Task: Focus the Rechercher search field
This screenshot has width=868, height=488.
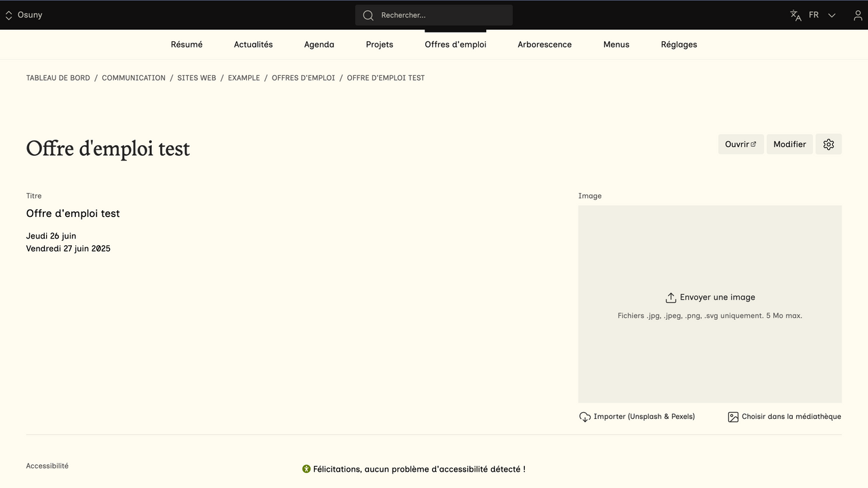Action: pos(441,15)
